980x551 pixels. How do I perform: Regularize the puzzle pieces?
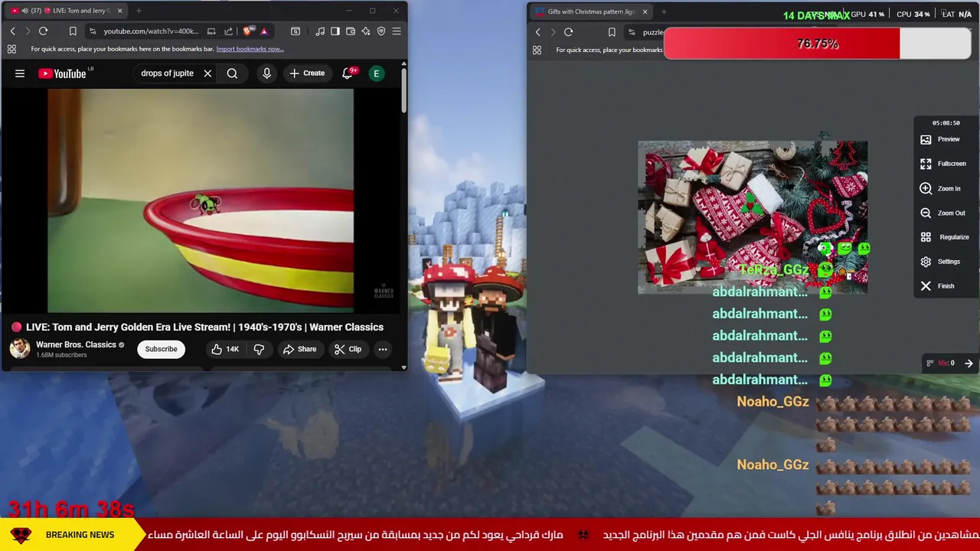[x=945, y=237]
